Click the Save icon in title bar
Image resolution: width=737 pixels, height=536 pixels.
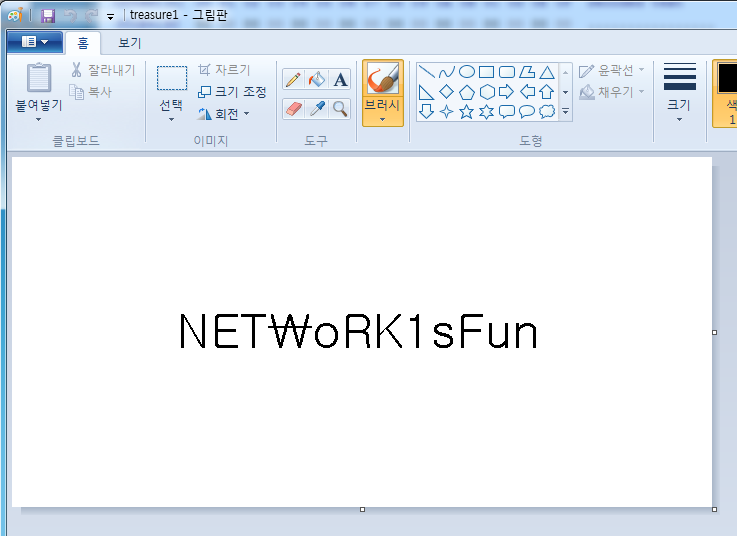47,16
